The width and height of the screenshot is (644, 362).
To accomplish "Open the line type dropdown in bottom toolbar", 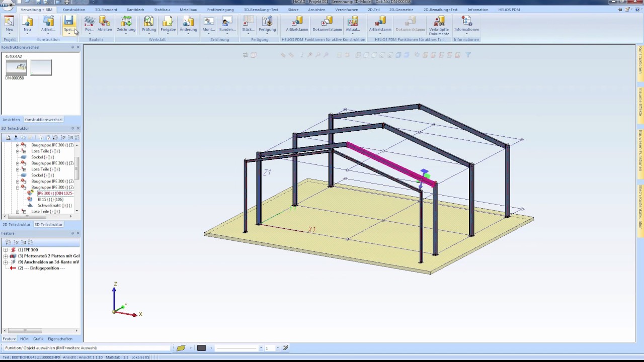I will click(261, 348).
